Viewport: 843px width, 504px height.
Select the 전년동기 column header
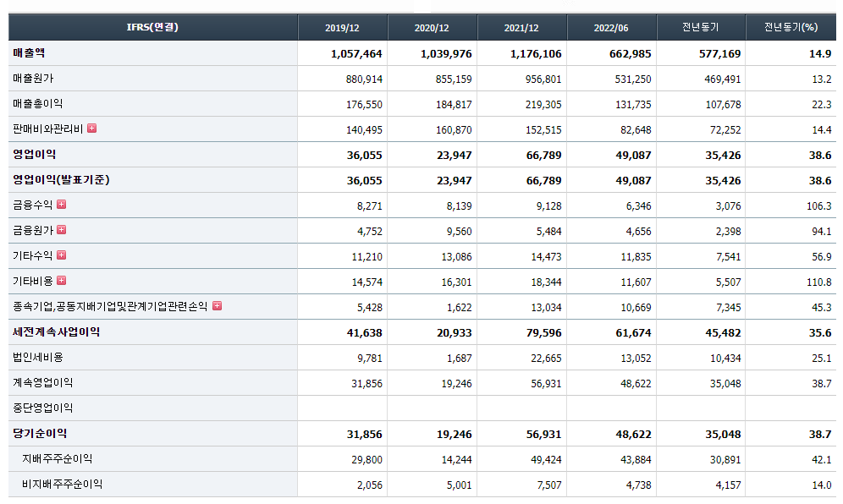click(701, 27)
